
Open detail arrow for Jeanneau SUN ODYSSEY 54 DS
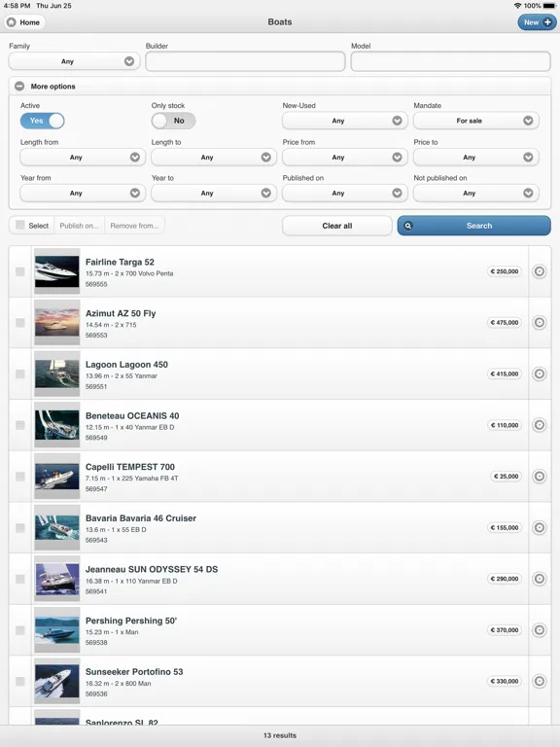click(539, 579)
